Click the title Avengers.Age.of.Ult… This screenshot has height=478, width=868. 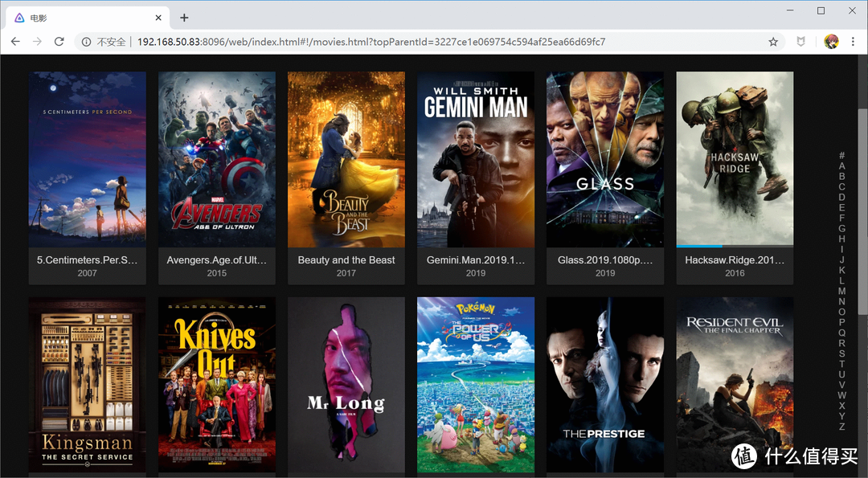pyautogui.click(x=217, y=260)
